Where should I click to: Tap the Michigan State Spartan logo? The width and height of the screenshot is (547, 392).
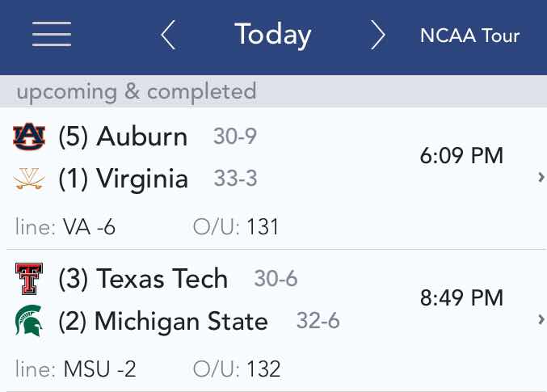pos(29,320)
